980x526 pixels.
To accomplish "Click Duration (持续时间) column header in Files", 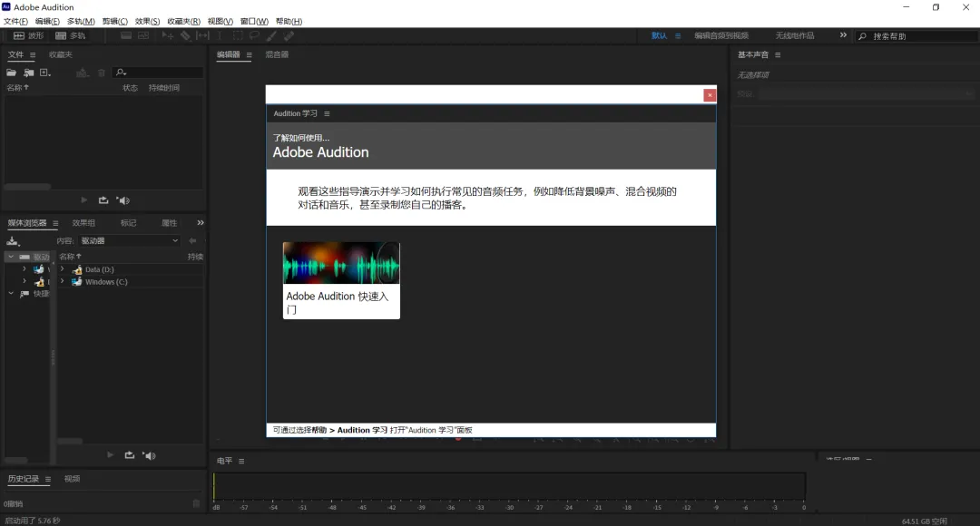I will [163, 87].
